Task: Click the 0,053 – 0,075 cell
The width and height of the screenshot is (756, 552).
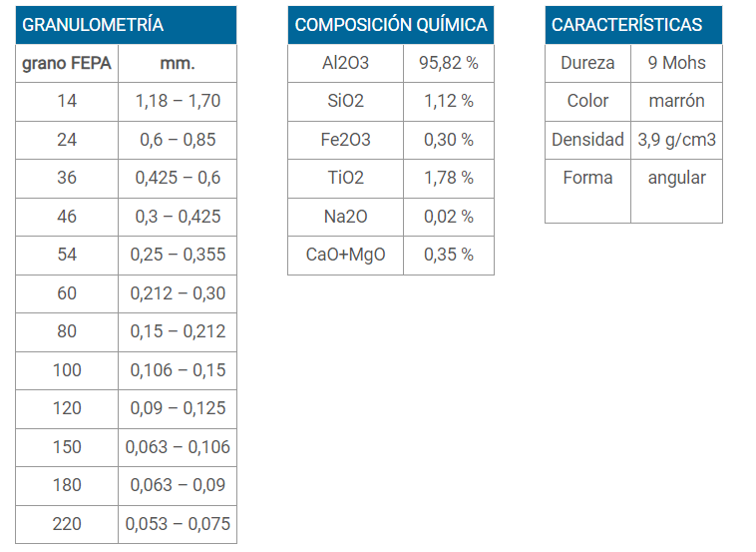Action: 178,524
